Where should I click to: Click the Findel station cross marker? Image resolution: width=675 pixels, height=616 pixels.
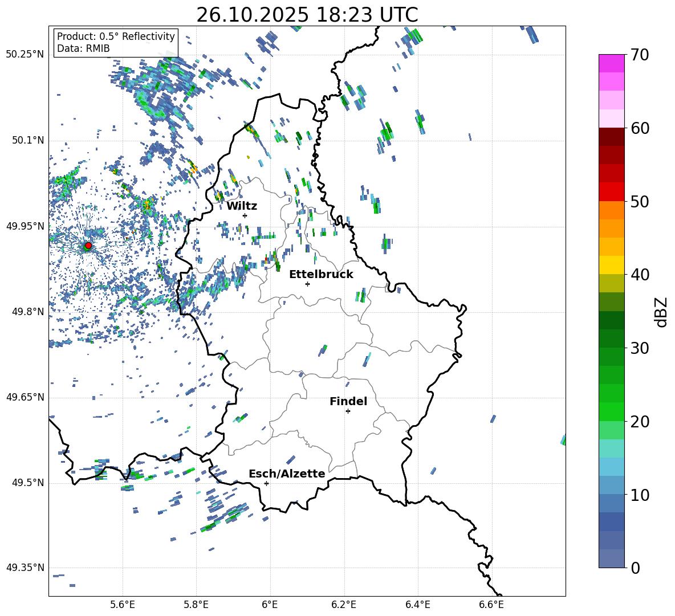click(x=348, y=411)
